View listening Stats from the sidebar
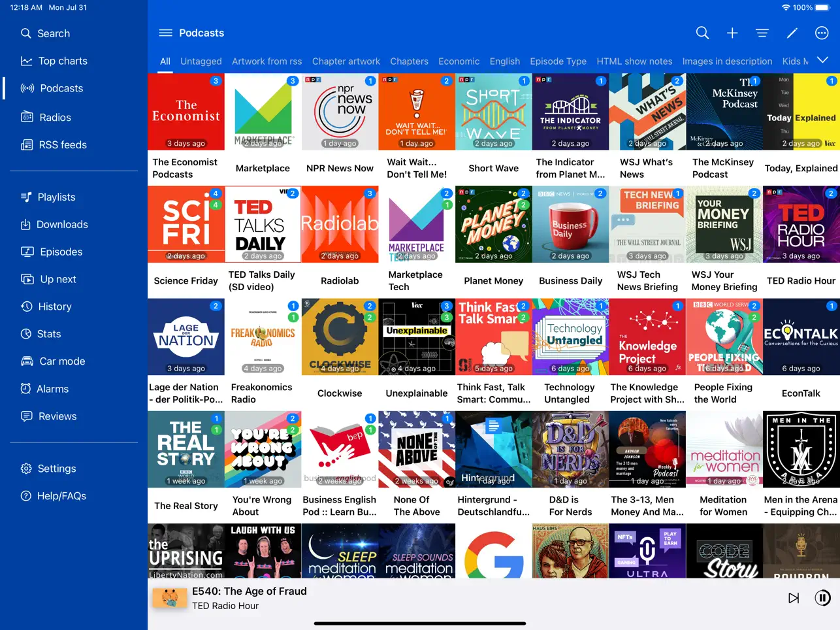 point(49,333)
